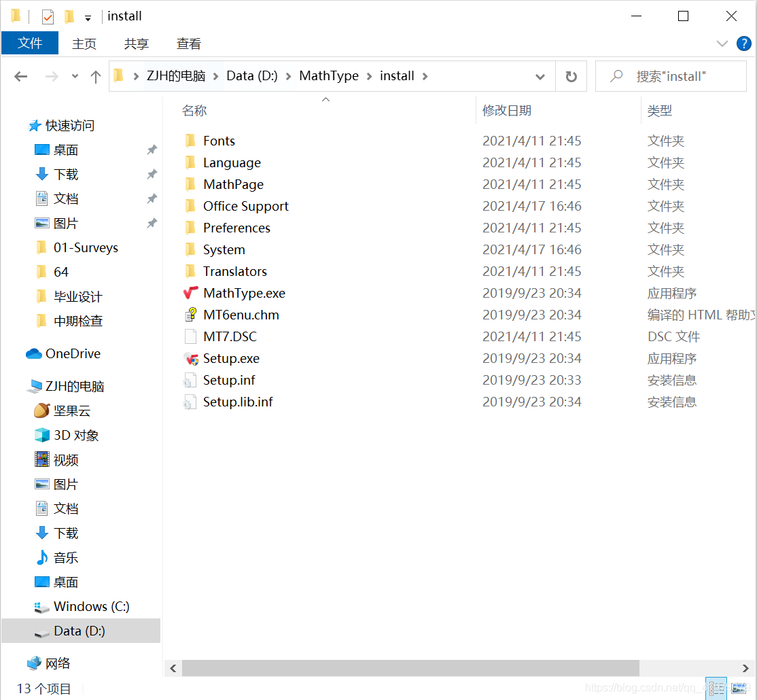Navigate to ZJH的电脑 in the breadcrumb

[176, 76]
